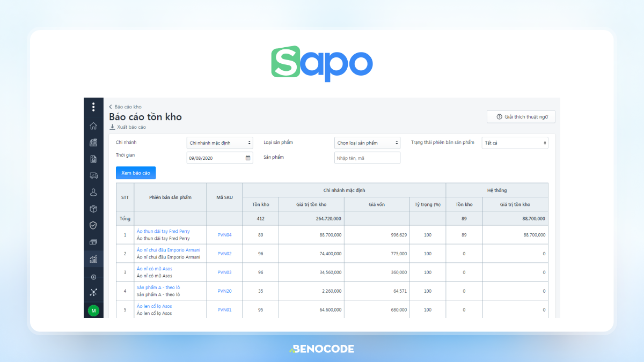Click Xuất báo cáo export link
The height and width of the screenshot is (362, 644).
[x=128, y=127]
